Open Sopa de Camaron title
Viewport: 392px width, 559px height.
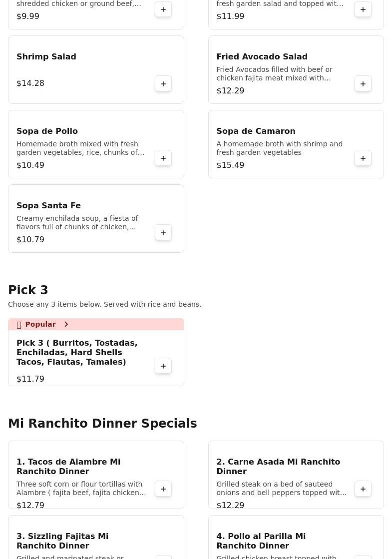(256, 131)
